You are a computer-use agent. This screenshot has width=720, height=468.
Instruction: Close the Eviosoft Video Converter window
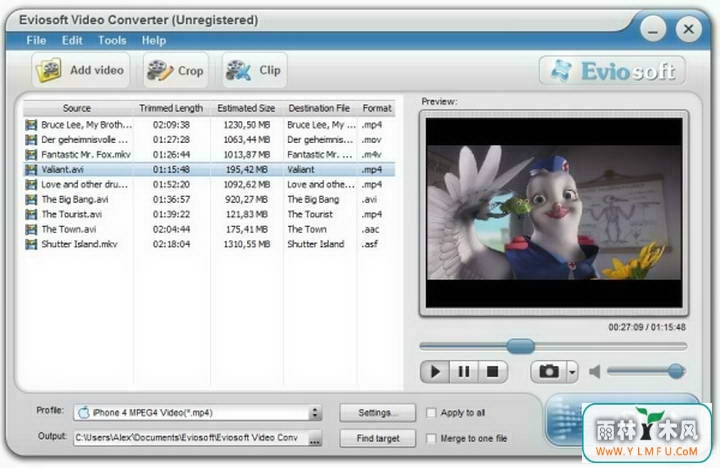pyautogui.click(x=688, y=29)
